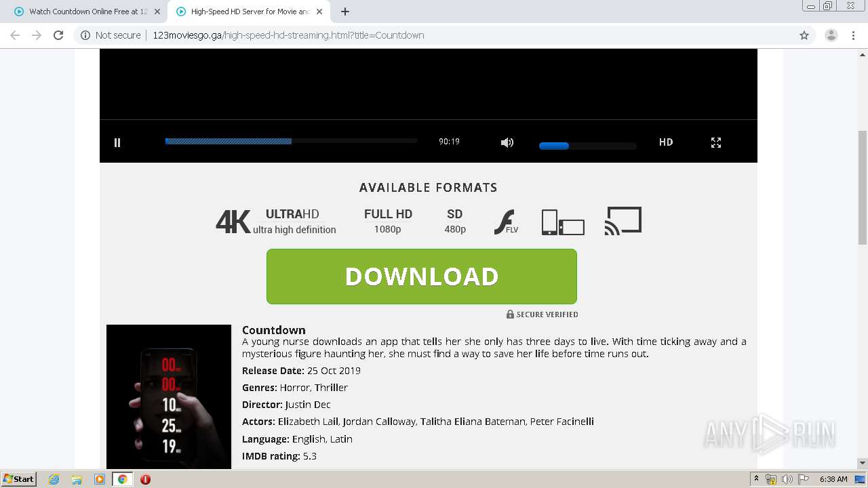The image size is (868, 488).
Task: View Not secure site information
Action: (x=111, y=35)
